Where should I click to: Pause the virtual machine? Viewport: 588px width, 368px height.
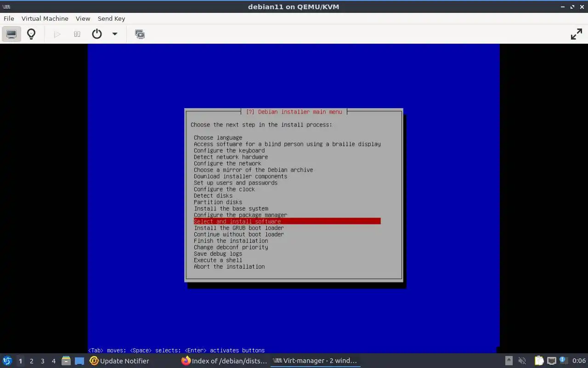(x=77, y=34)
